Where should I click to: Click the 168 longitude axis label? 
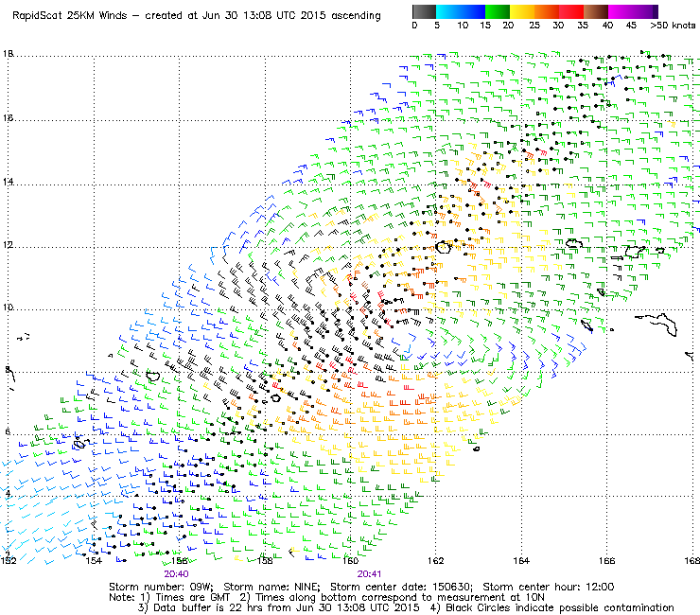[x=692, y=560]
